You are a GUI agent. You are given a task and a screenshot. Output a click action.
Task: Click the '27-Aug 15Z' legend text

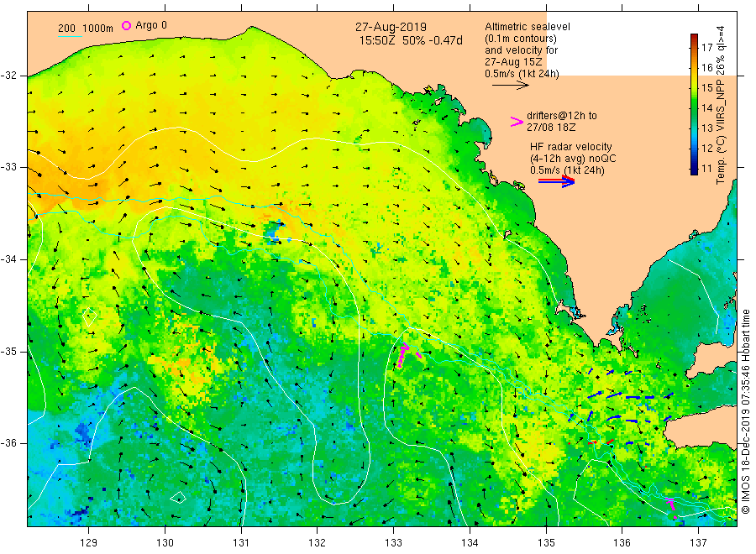[x=513, y=62]
